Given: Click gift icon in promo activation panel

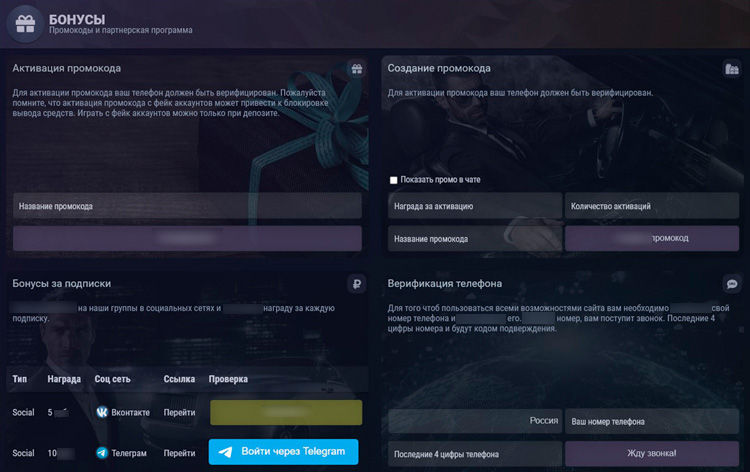Looking at the screenshot, I should [356, 69].
